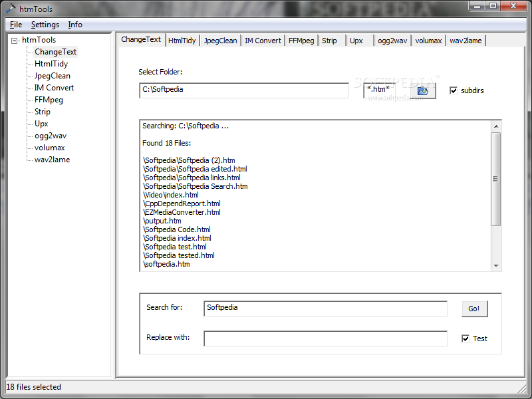Switch to the volumax tab

428,41
